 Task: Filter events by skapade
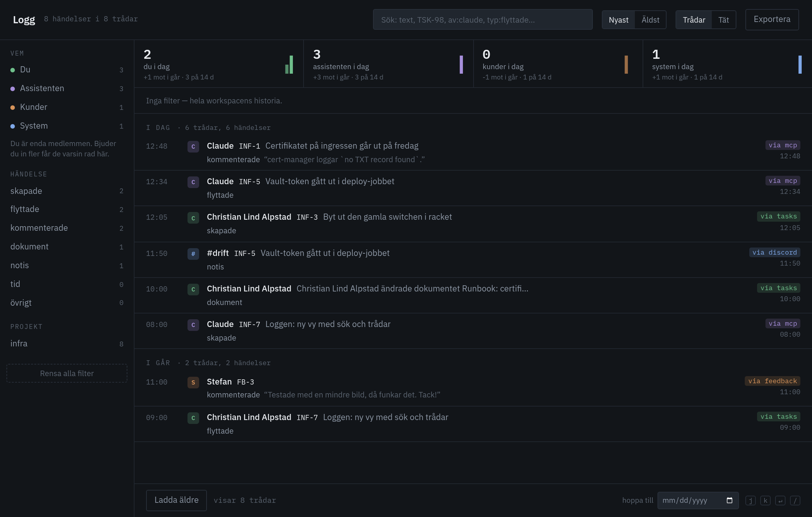(x=67, y=191)
